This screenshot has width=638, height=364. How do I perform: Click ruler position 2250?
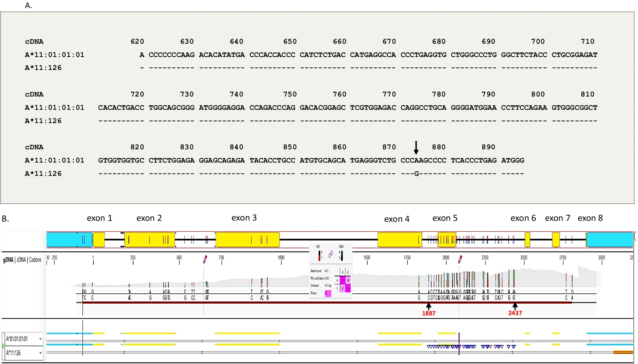[485, 258]
